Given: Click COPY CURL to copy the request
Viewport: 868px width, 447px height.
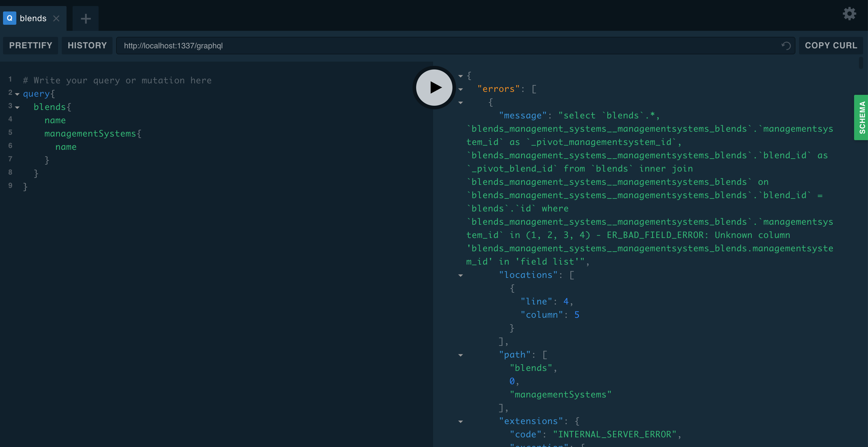Looking at the screenshot, I should [830, 45].
